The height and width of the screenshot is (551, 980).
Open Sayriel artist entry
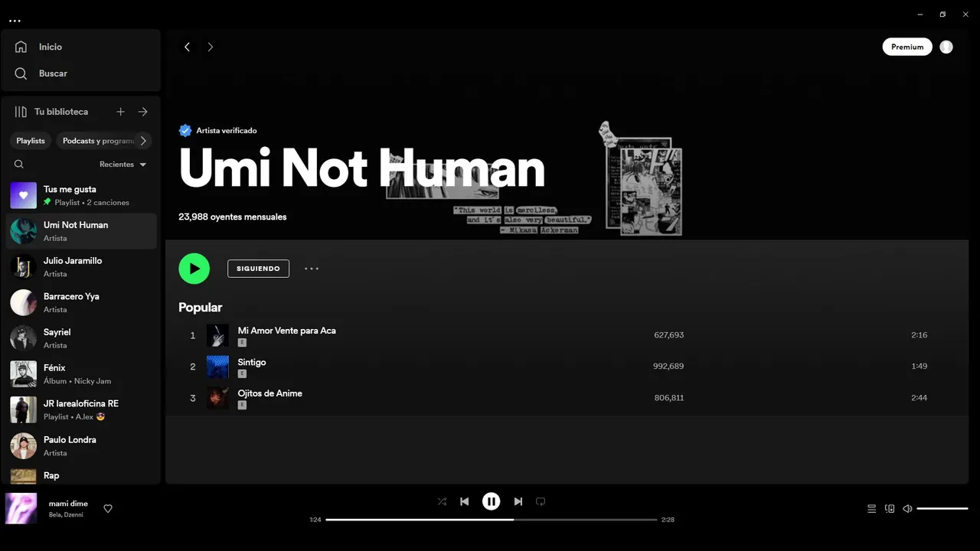81,338
